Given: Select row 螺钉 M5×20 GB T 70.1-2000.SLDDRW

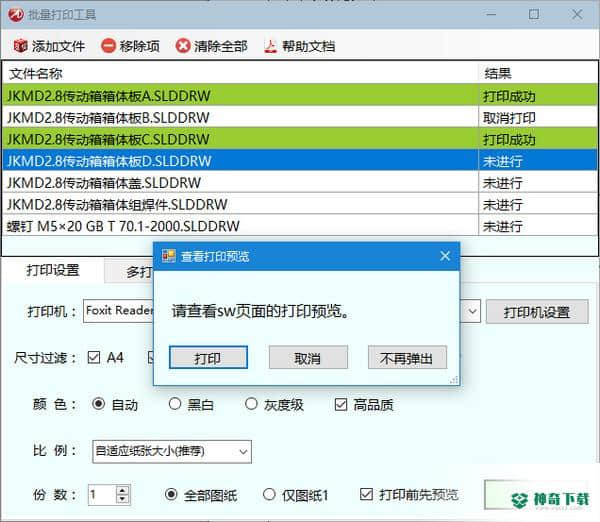Looking at the screenshot, I should point(300,226).
